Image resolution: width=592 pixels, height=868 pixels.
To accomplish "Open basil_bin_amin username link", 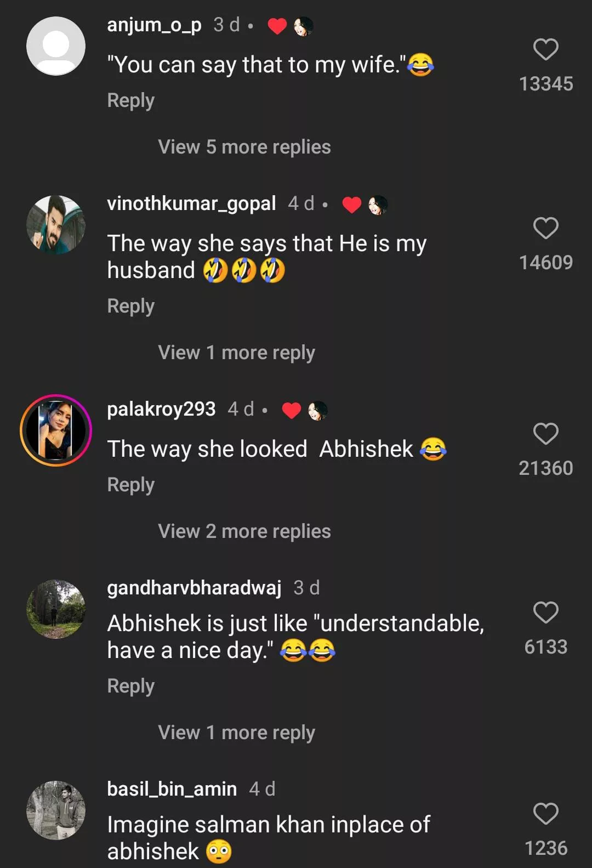I will point(172,789).
